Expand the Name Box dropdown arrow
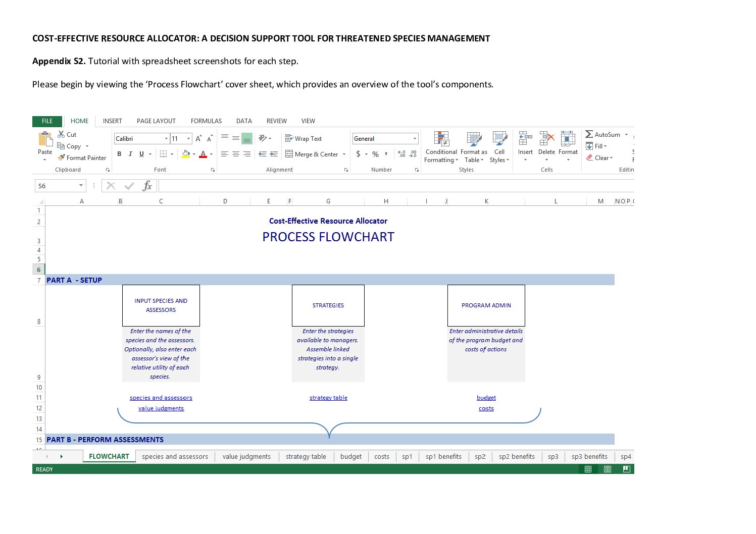The image size is (756, 534). (x=81, y=186)
